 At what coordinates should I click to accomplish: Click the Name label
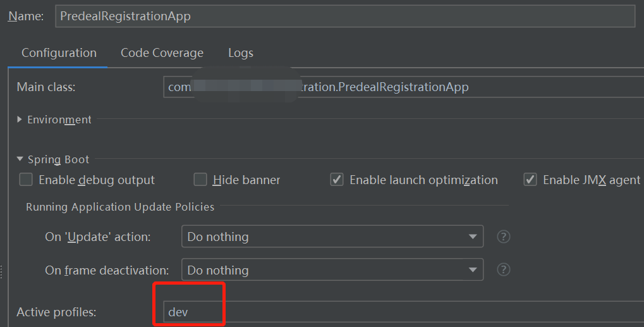pos(26,16)
